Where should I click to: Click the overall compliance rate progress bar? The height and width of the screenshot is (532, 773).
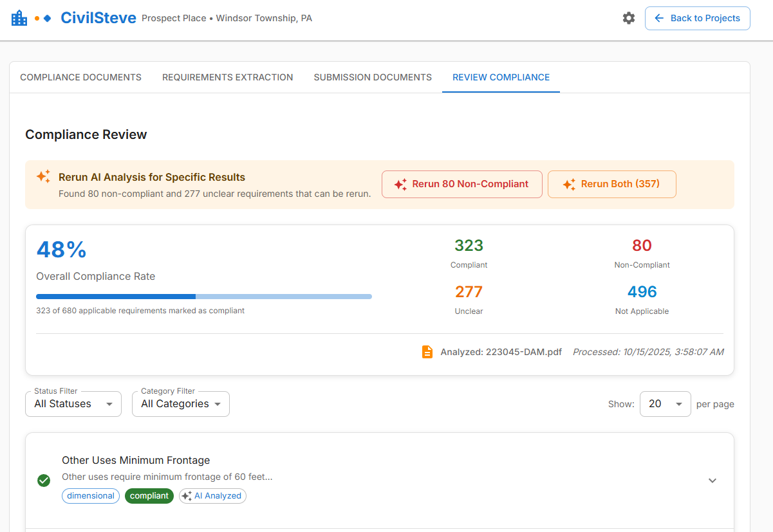tap(203, 297)
